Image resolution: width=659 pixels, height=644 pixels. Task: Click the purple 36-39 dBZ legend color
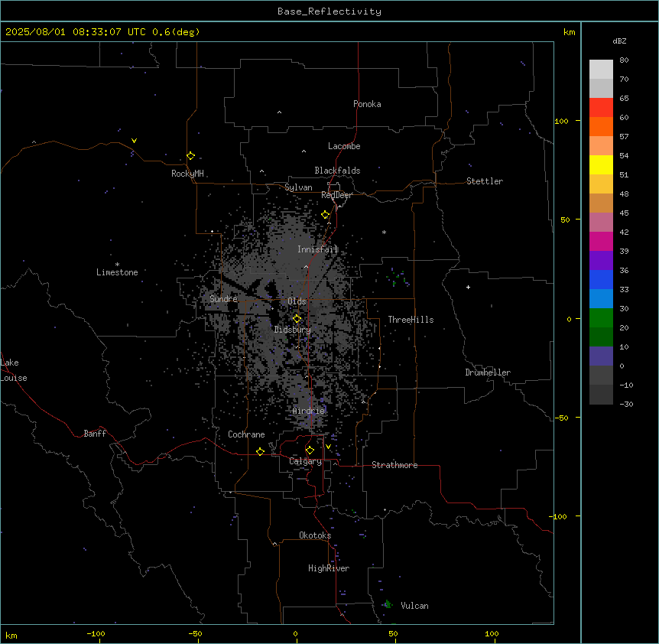click(601, 261)
